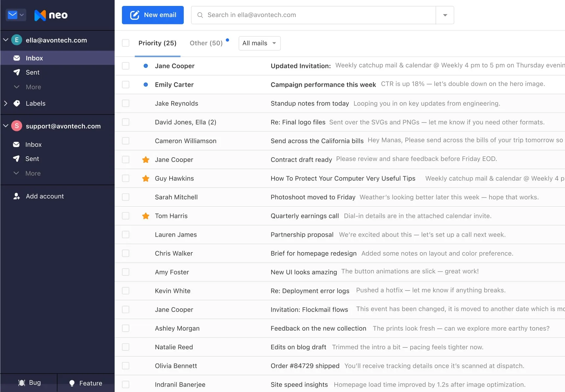Click the star icon on Guy Hawkins email
565x392 pixels.
146,179
